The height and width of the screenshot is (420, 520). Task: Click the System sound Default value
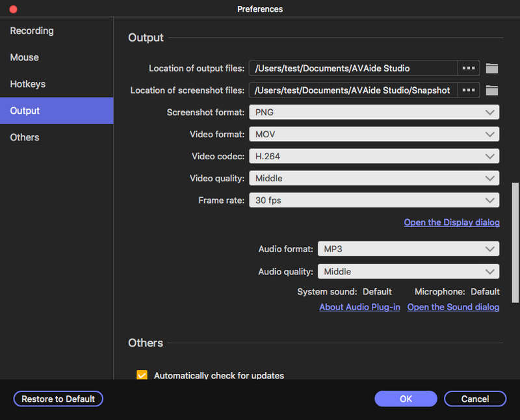[377, 292]
